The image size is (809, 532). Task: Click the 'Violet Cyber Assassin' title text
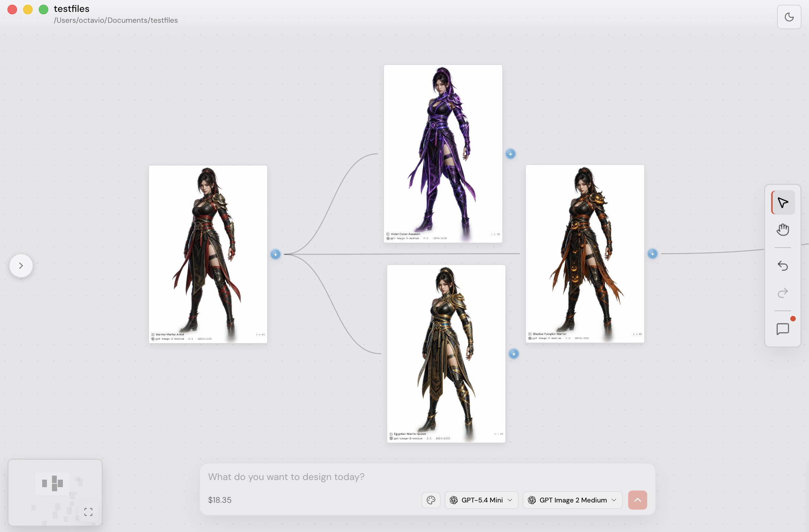[x=406, y=234]
